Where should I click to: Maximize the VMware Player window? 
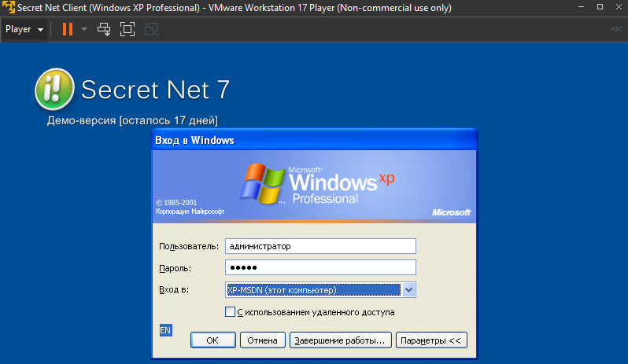pos(600,7)
